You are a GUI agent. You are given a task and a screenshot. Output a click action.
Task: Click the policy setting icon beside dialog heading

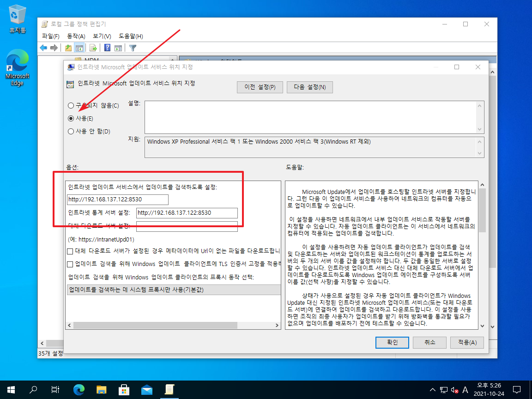(70, 84)
